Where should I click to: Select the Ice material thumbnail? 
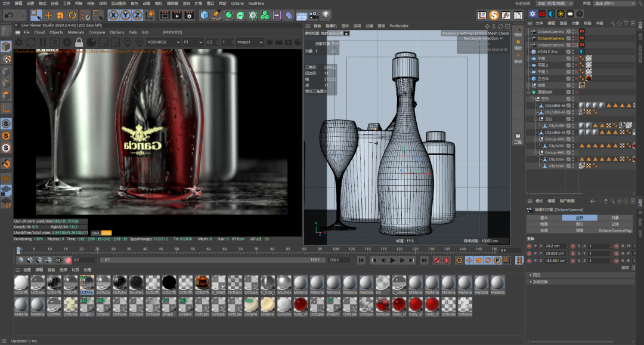(382, 285)
